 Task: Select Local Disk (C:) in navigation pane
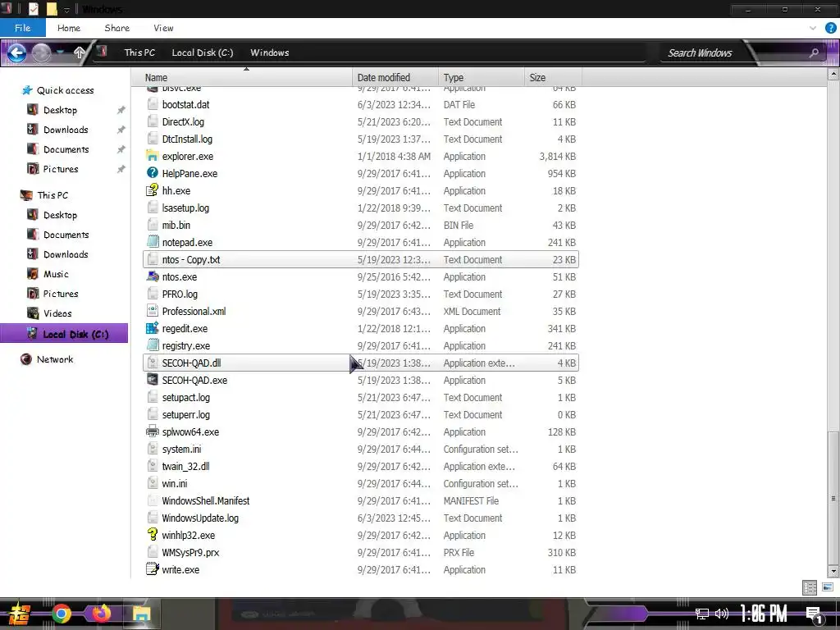click(x=64, y=334)
